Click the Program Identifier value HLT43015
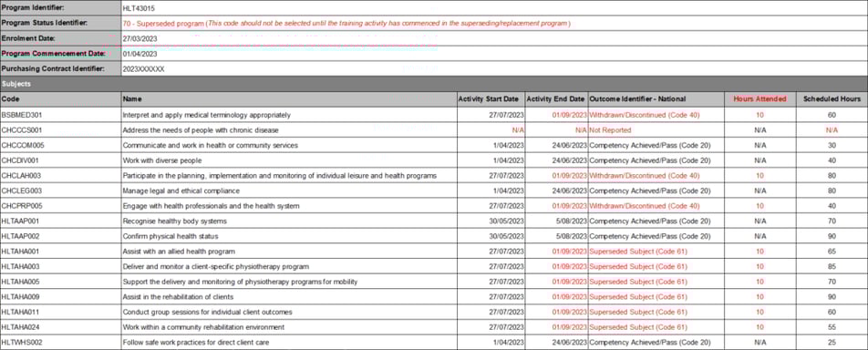This screenshot has height=350, width=868. click(138, 8)
